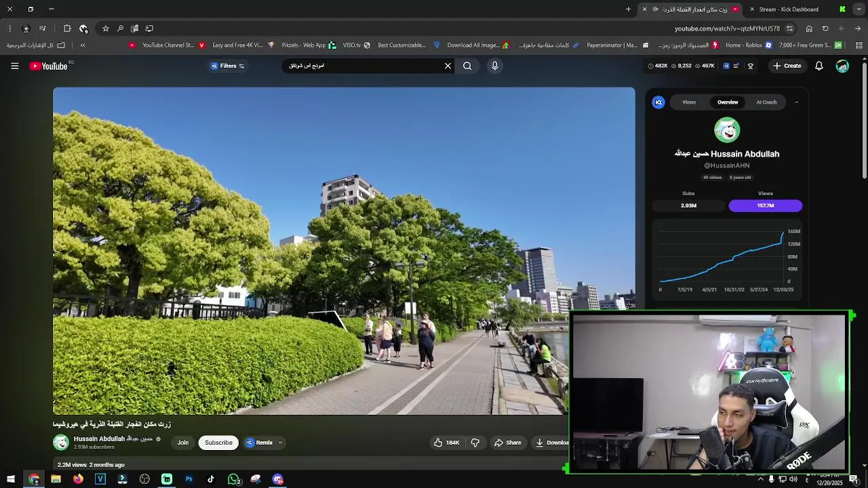Open the YouTube hamburger guide menu

click(14, 66)
